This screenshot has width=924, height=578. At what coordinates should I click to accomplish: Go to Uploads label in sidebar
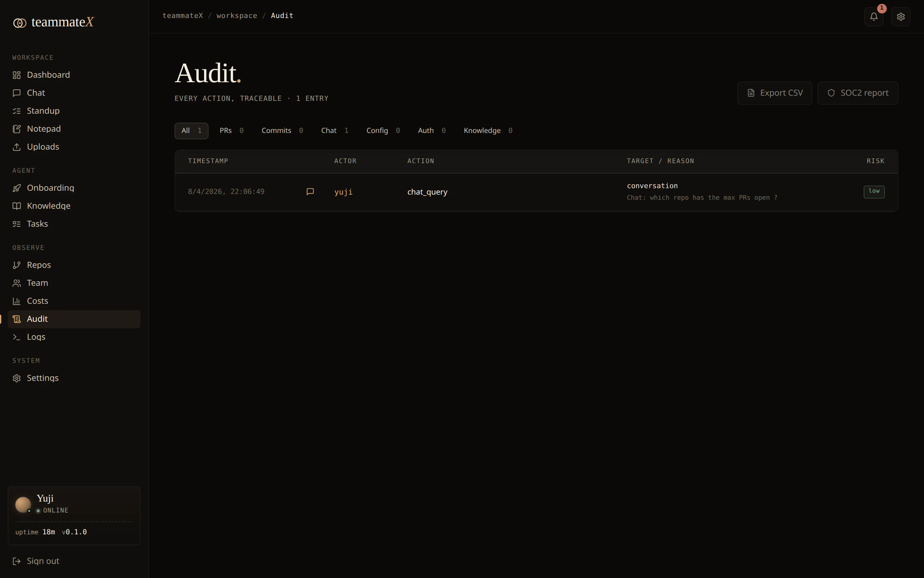43,147
